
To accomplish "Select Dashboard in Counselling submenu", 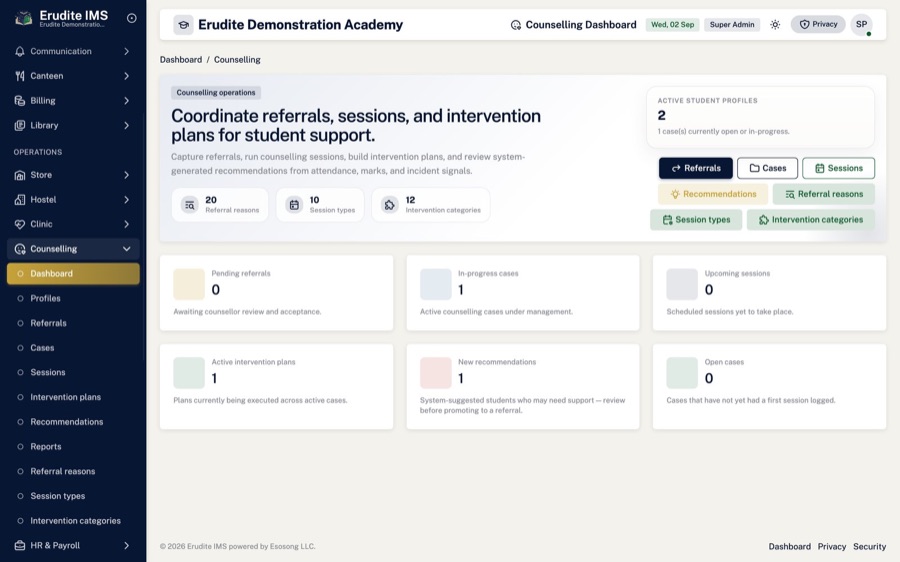I will (x=73, y=274).
